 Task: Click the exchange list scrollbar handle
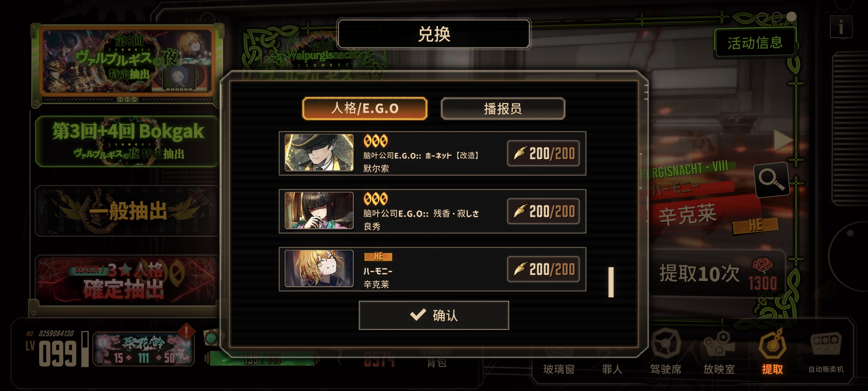(x=611, y=282)
